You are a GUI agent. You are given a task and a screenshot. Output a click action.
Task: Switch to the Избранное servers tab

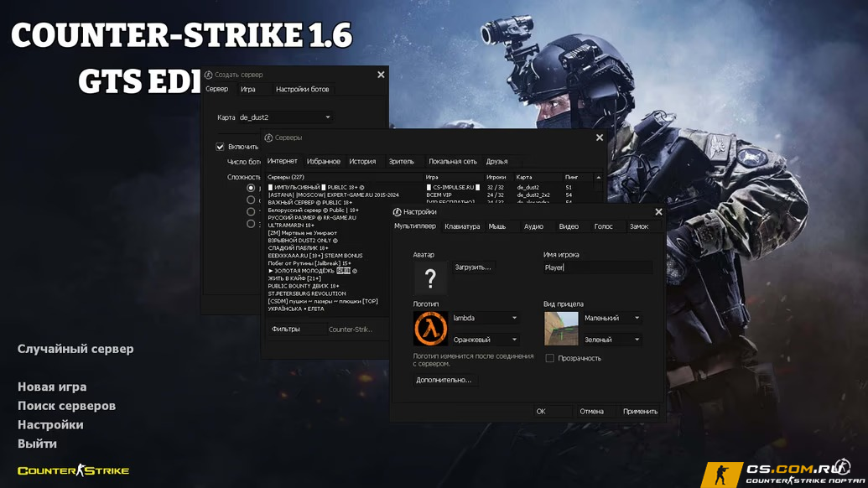point(323,162)
